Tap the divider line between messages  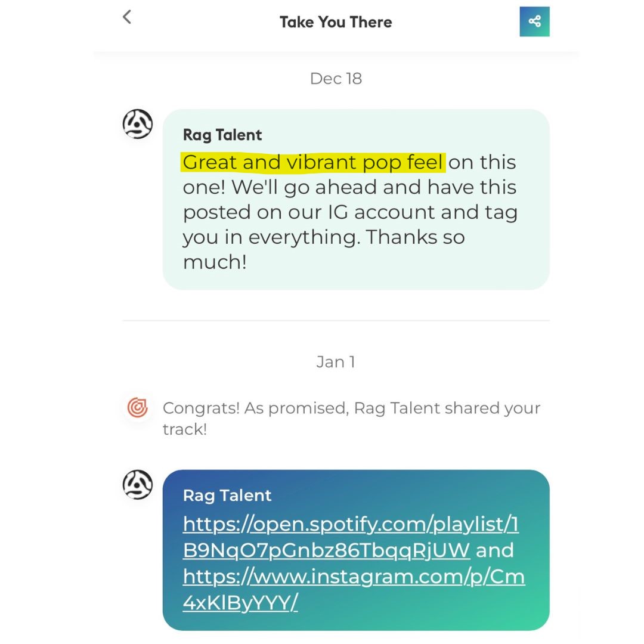[336, 320]
